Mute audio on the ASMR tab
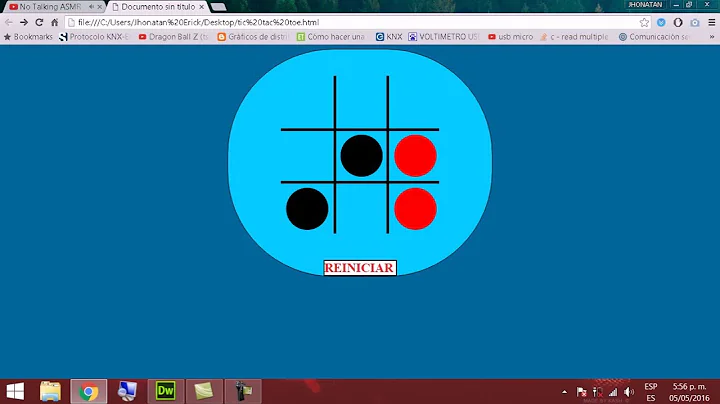This screenshot has width=720, height=404. click(x=91, y=7)
